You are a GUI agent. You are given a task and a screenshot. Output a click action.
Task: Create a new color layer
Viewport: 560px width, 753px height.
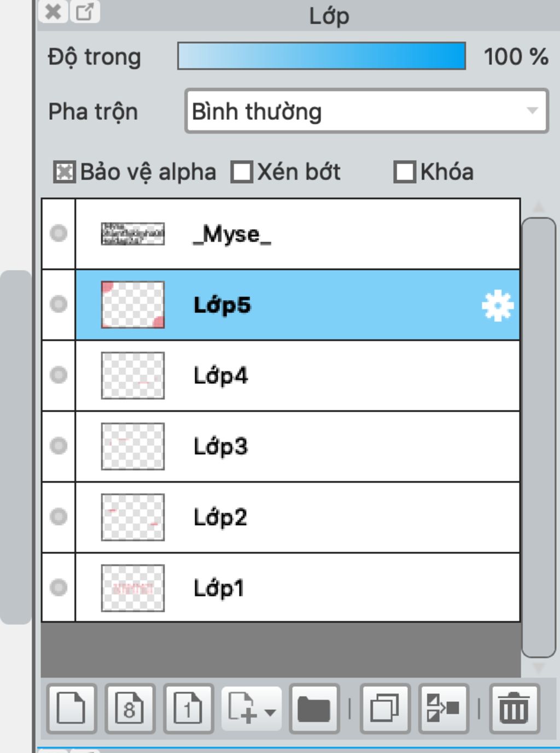[x=72, y=708]
